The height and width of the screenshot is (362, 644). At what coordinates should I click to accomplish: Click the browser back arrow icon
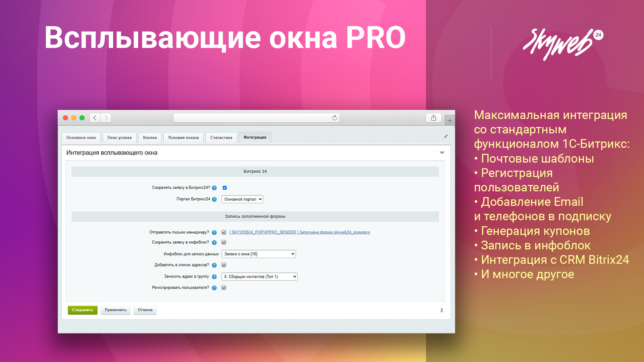pos(95,118)
